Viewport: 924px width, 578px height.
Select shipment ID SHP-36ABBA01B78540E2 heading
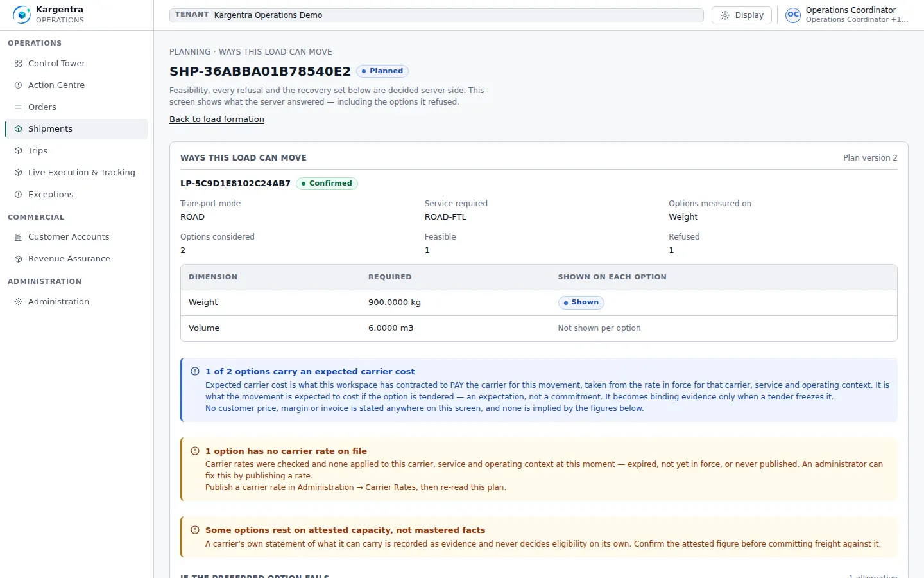[x=260, y=71]
